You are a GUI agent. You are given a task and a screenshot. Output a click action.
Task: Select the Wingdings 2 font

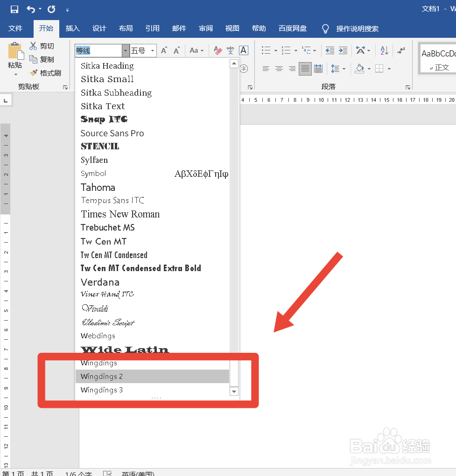pos(152,377)
